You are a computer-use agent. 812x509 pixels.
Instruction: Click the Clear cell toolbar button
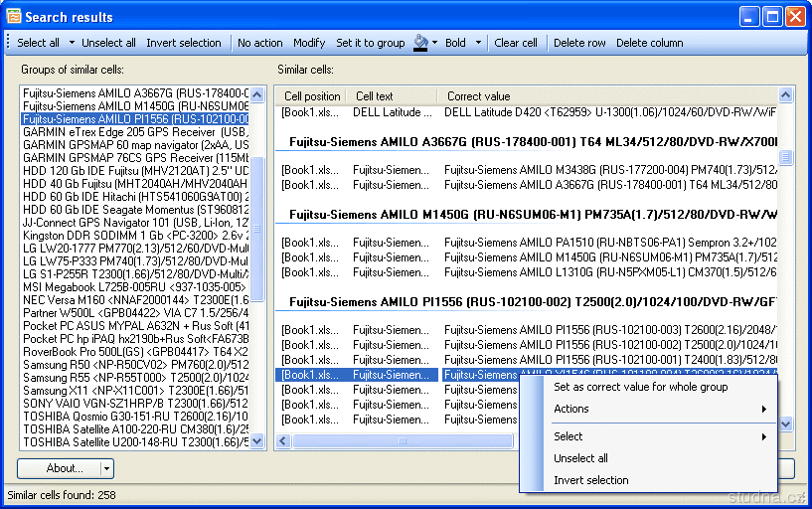(x=516, y=43)
